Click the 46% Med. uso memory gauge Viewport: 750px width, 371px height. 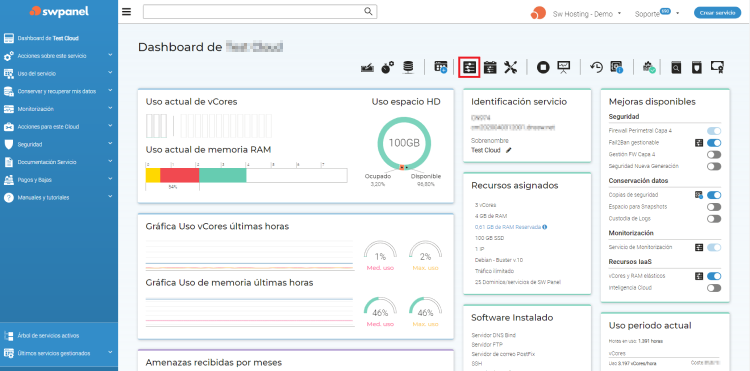pos(380,311)
